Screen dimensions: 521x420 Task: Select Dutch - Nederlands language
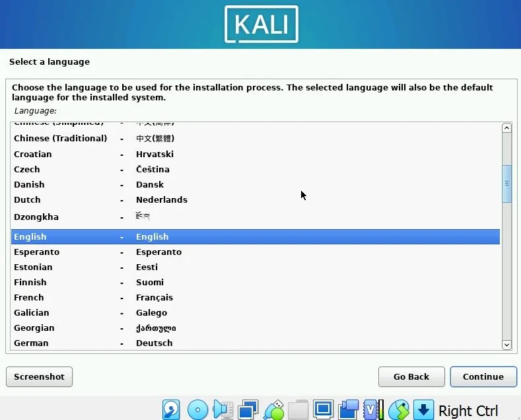coord(256,200)
